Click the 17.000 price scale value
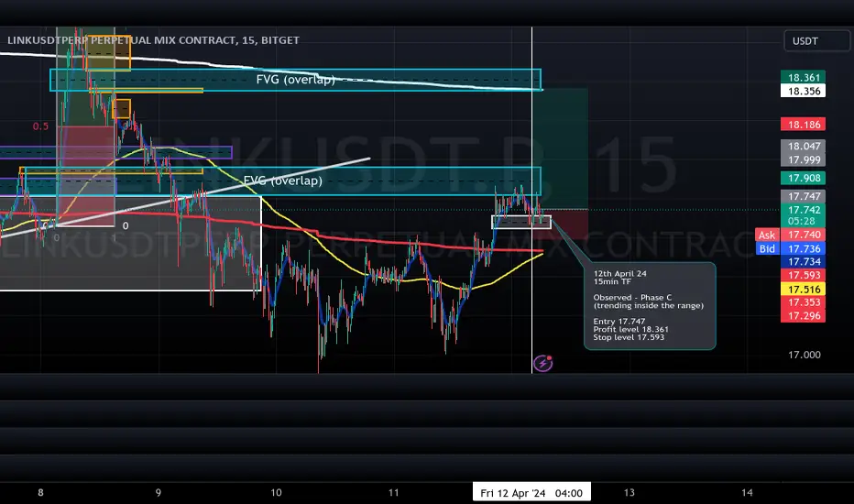The image size is (854, 504). pos(804,355)
